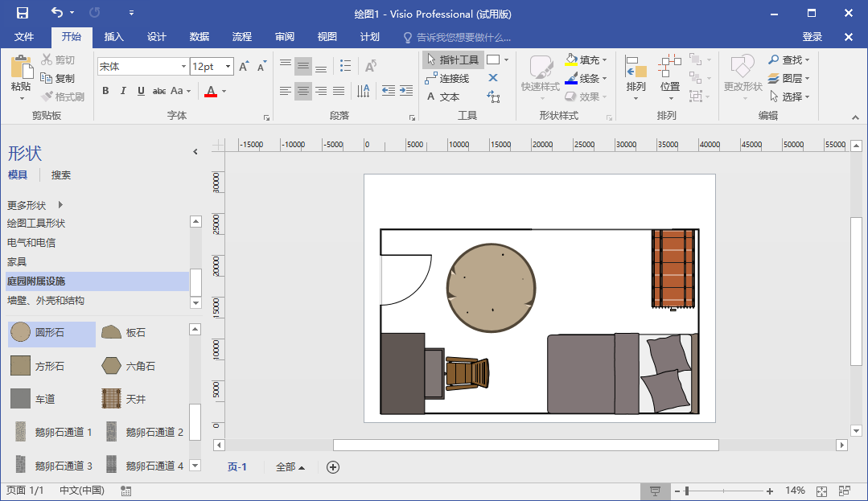This screenshot has width=868, height=501.
Task: Click the 登录 sign-in link
Action: click(x=812, y=36)
